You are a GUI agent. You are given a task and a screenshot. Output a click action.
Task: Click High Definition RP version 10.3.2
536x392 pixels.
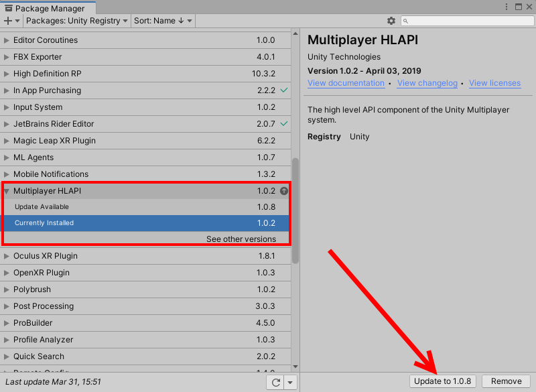click(263, 74)
